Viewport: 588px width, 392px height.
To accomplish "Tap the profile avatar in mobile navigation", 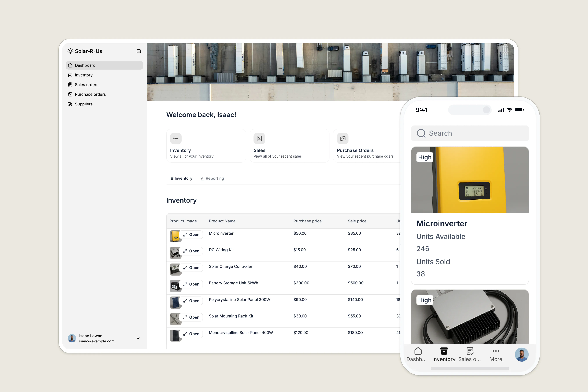I will point(522,354).
